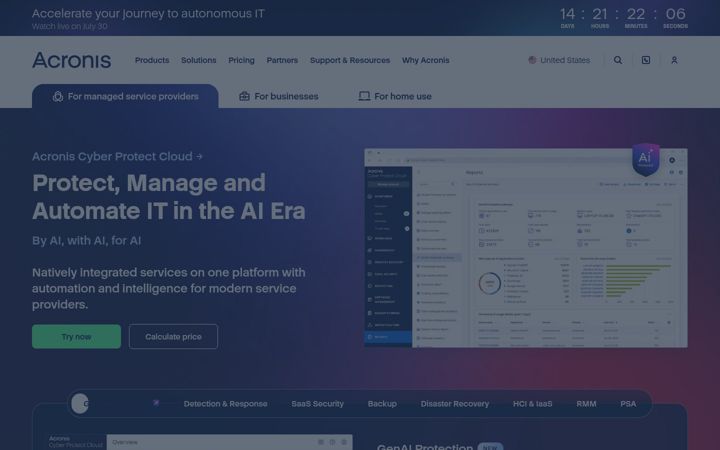Click 'Watch live on July 30' text

70,26
